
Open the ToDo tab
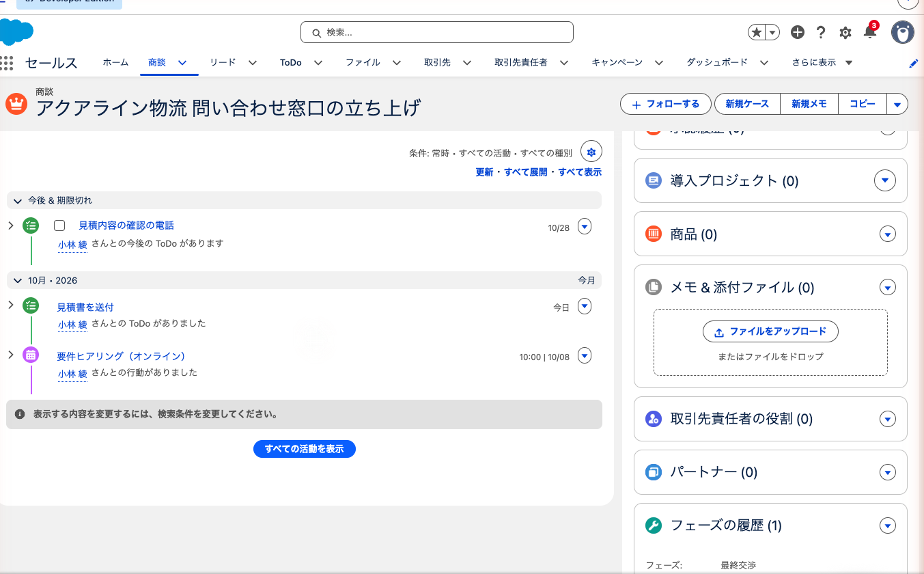point(291,62)
